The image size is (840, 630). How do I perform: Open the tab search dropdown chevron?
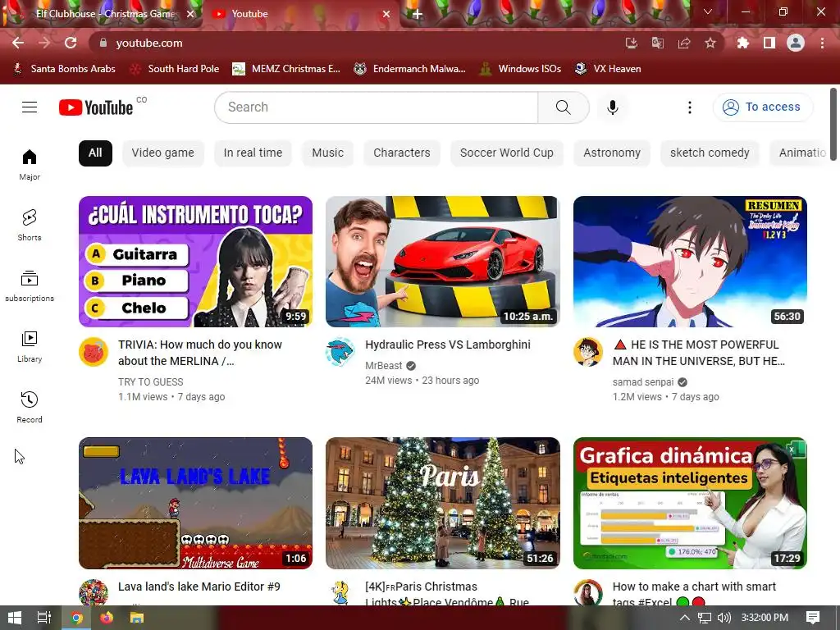pyautogui.click(x=708, y=11)
